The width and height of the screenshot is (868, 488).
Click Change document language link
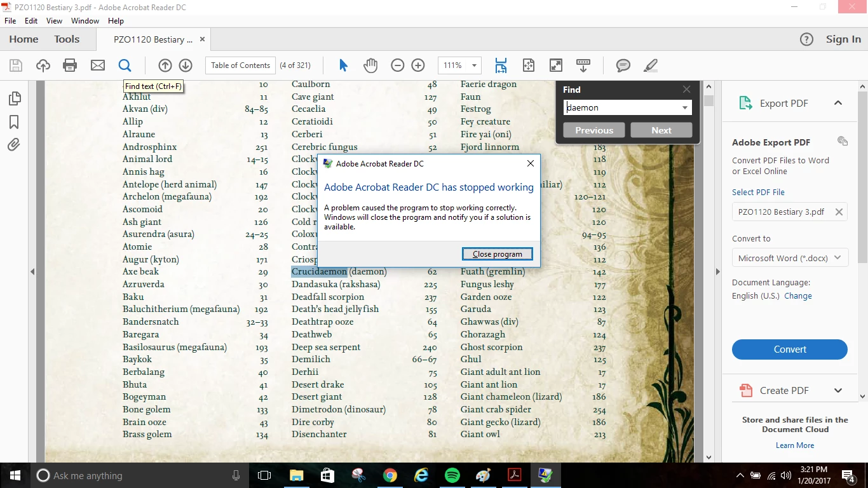(797, 296)
